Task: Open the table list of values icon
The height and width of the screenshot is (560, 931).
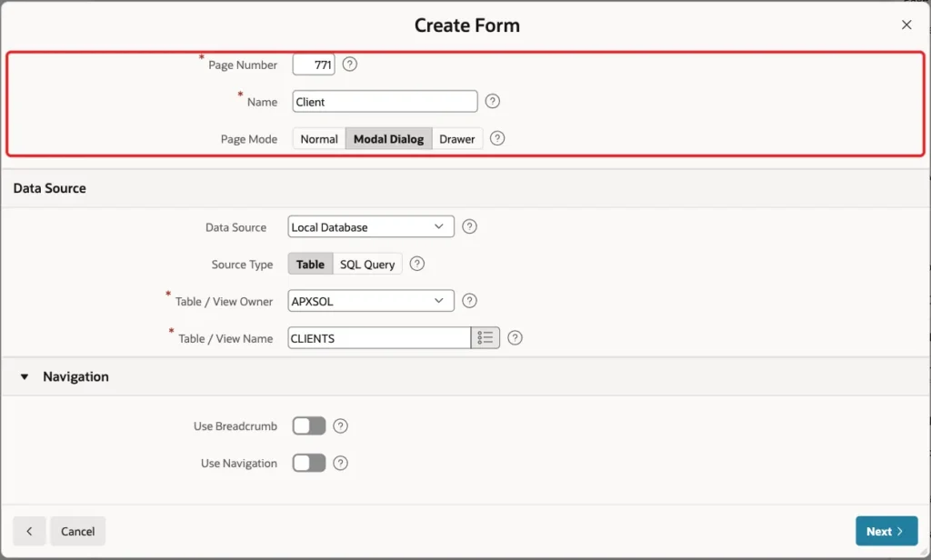Action: tap(486, 338)
